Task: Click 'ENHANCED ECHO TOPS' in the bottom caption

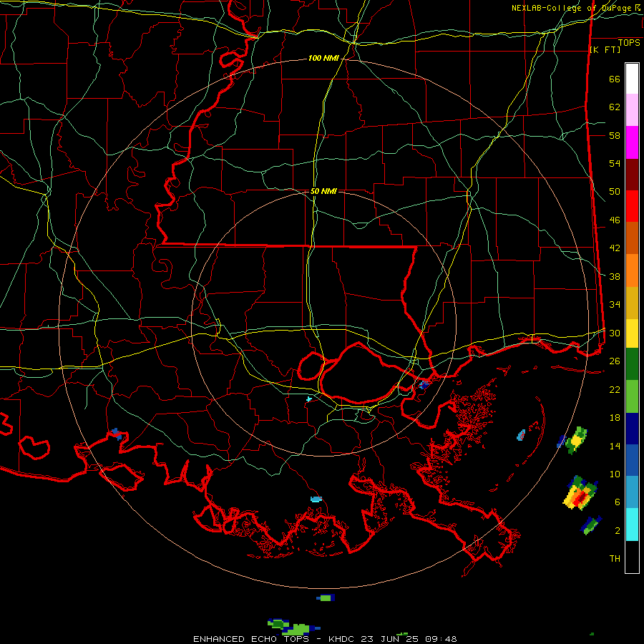Action: (251, 639)
